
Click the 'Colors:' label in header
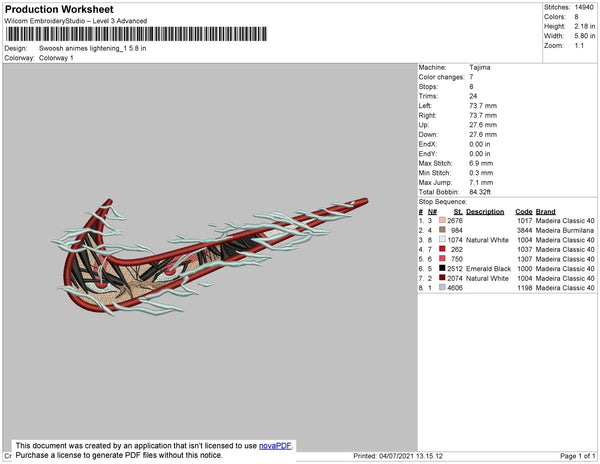(x=555, y=17)
